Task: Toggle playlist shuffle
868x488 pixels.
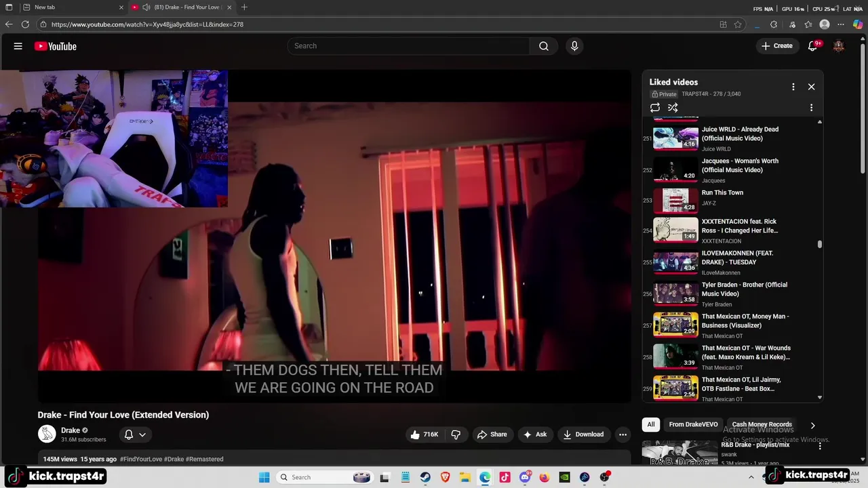Action: point(673,108)
